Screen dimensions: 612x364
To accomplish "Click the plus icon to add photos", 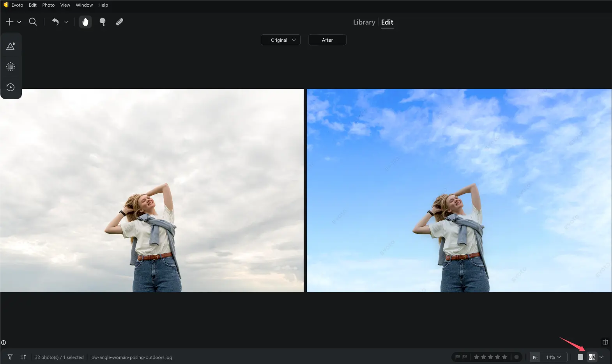I will pos(10,22).
